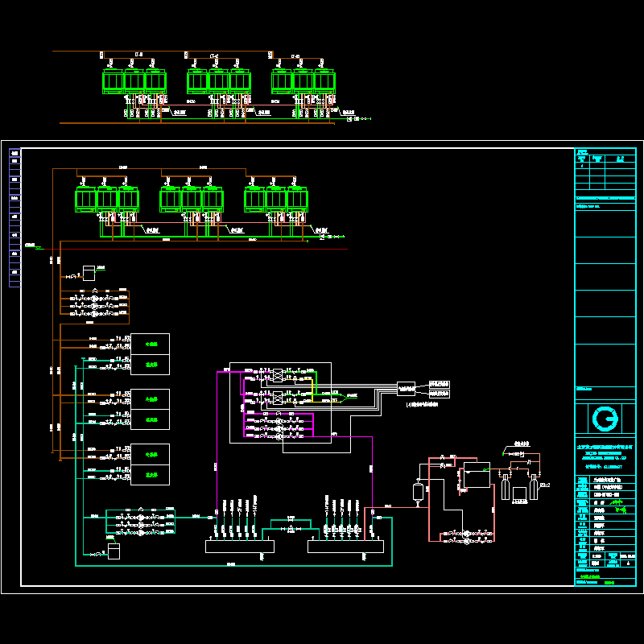The height and width of the screenshot is (644, 644).
Task: Select the left gas cylinder symbol
Action: pyautogui.click(x=506, y=488)
